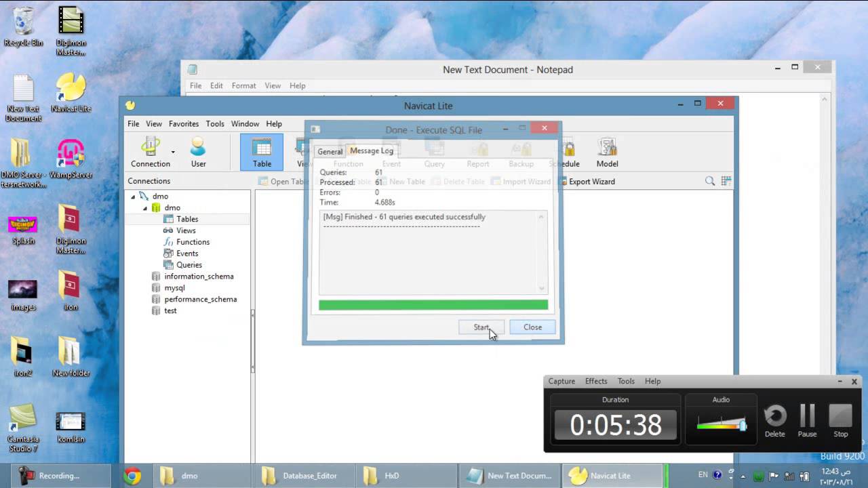Switch to the Recording taskbar item

[x=61, y=476]
